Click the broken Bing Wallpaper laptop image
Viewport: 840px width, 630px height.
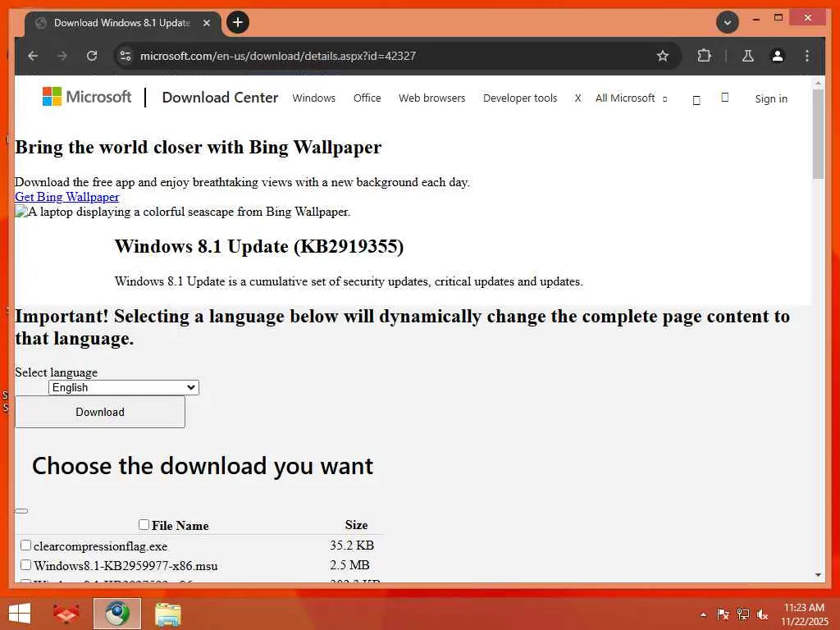(182, 212)
